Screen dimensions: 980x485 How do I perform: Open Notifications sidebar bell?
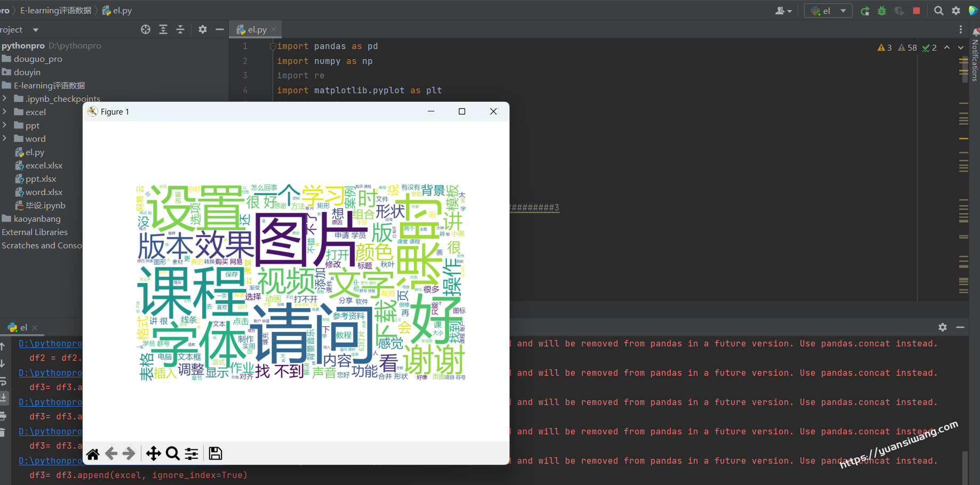[975, 32]
